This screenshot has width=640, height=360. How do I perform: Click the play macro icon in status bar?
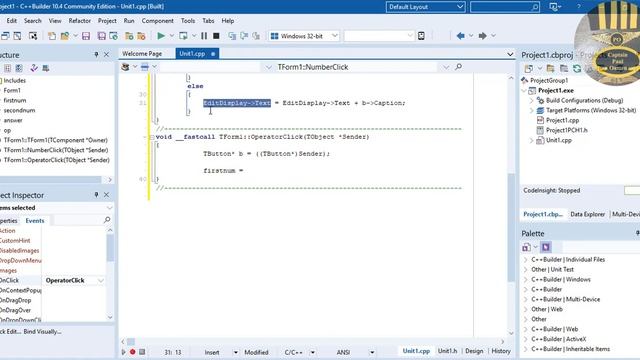[124, 352]
